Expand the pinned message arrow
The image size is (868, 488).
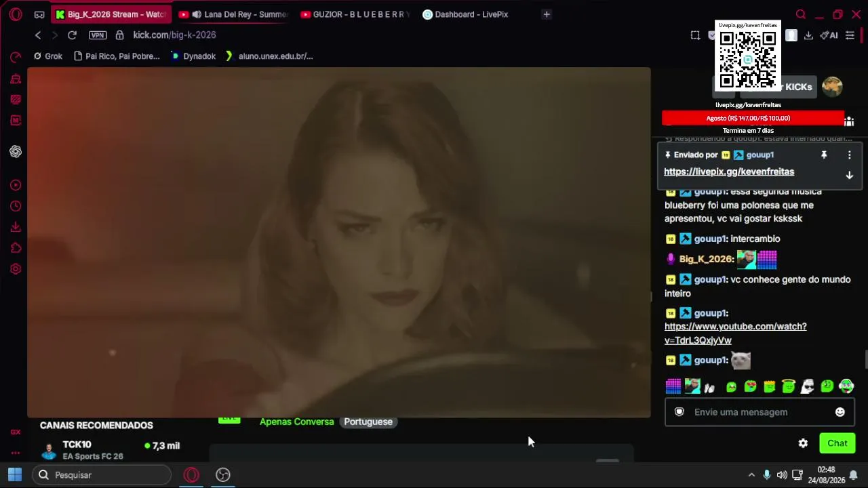849,176
